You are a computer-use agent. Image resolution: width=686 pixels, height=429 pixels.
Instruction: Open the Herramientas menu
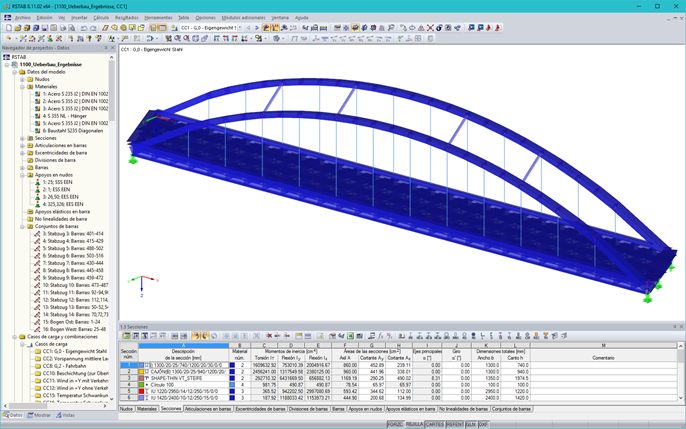click(158, 17)
